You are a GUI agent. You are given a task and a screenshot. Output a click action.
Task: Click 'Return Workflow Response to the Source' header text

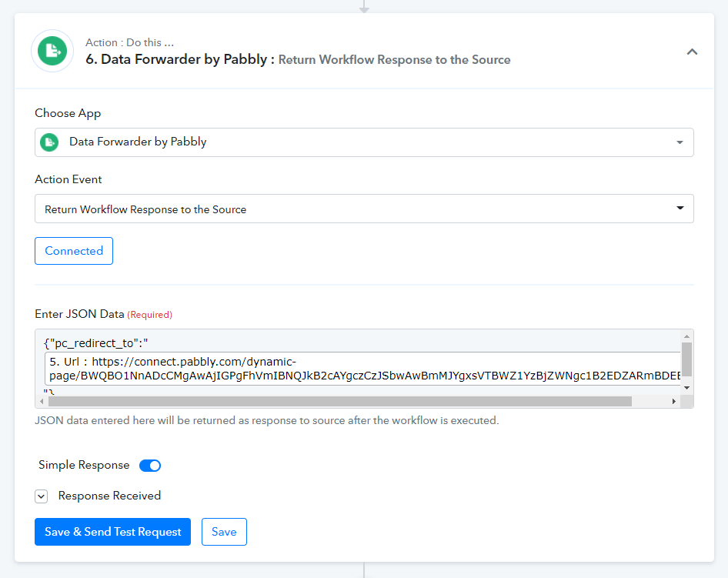coord(394,60)
